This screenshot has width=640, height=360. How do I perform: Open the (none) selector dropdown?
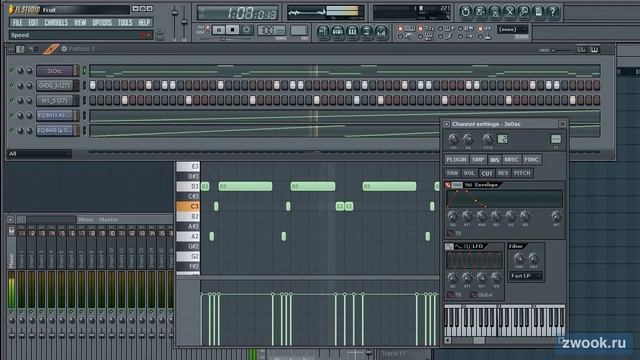(513, 29)
